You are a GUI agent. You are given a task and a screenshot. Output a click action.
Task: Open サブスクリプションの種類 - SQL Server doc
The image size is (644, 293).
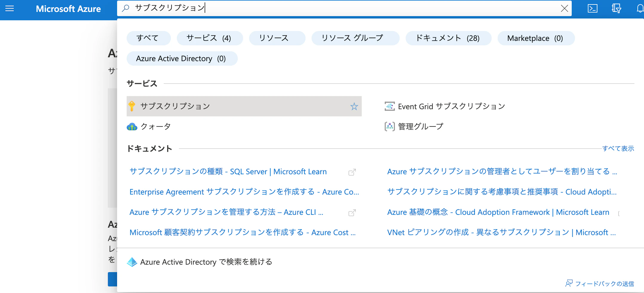(x=228, y=172)
